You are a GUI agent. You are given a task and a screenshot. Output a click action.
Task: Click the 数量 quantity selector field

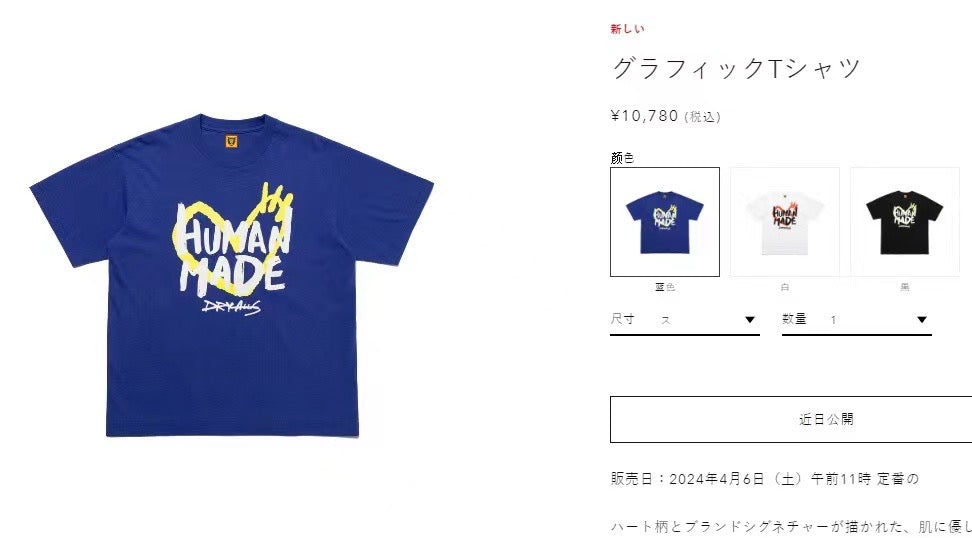point(857,320)
